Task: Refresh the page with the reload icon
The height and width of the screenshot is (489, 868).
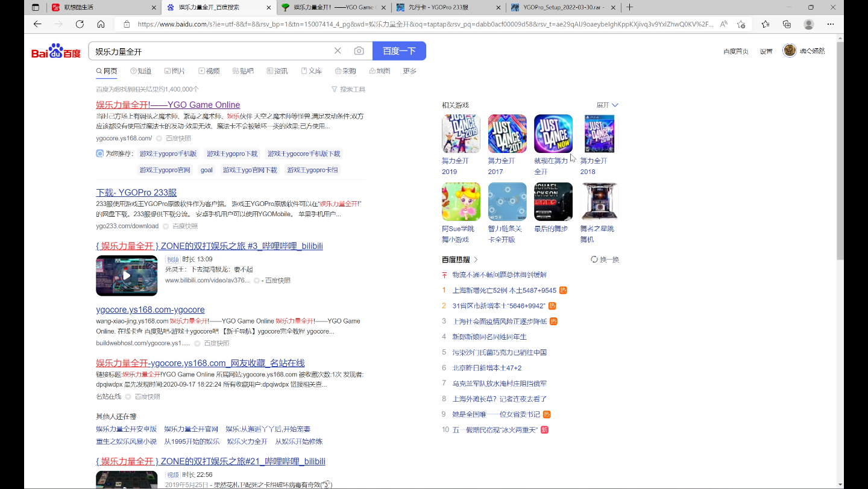Action: click(80, 24)
